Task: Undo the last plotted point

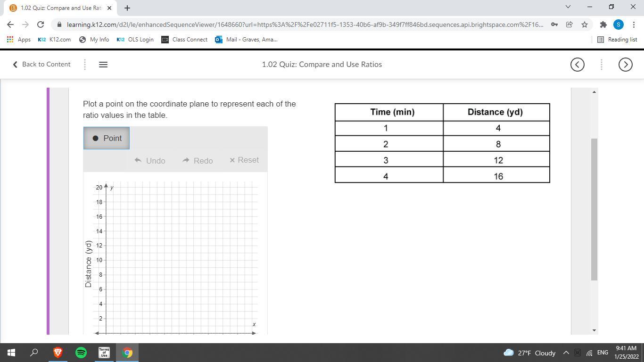Action: coord(150,160)
